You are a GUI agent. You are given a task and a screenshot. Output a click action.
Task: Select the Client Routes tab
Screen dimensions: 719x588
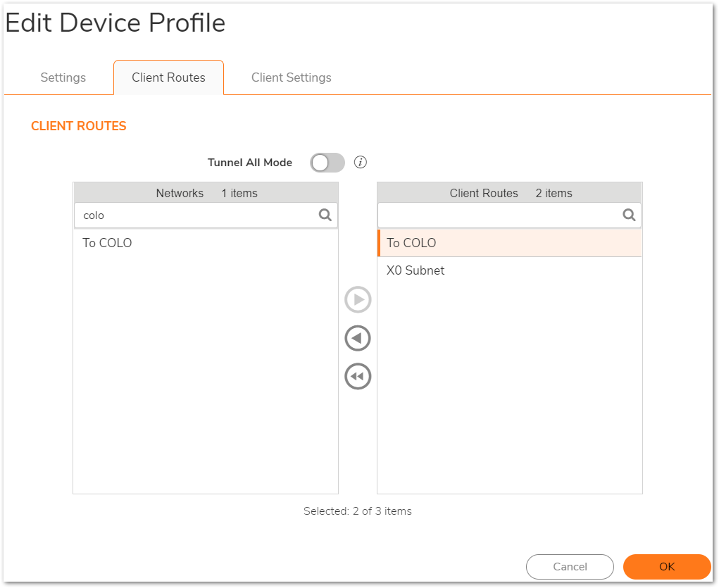(169, 77)
